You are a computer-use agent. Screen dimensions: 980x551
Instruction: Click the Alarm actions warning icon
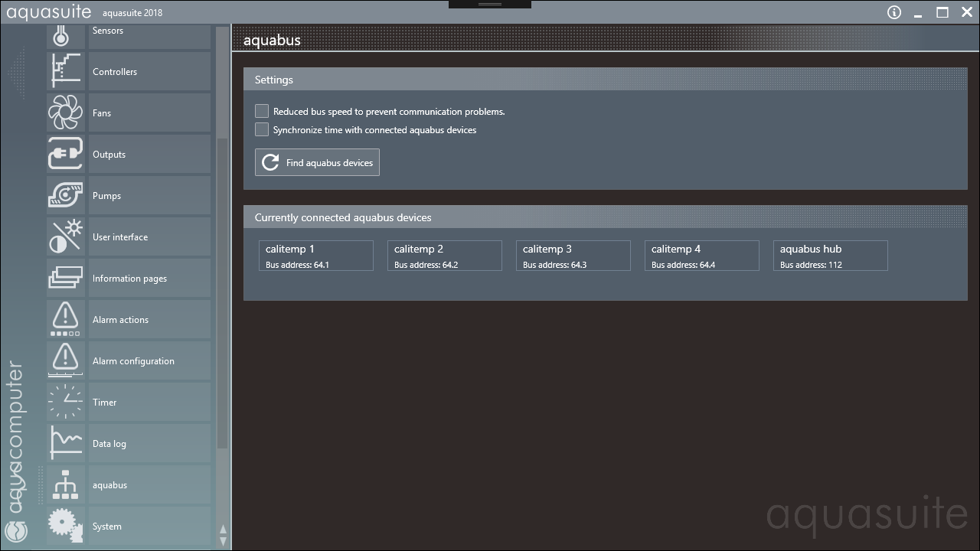(66, 319)
